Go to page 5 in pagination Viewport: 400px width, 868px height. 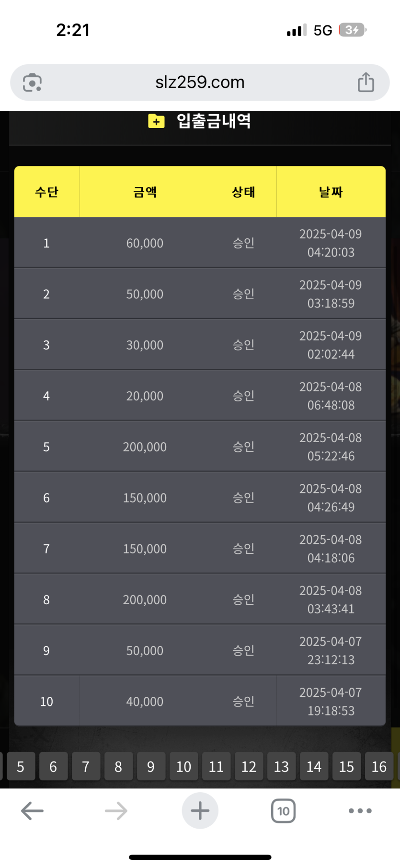click(x=21, y=766)
